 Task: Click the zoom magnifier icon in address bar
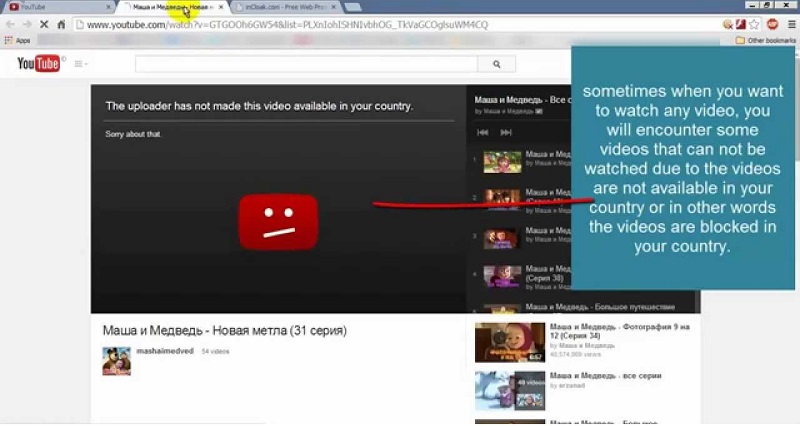pyautogui.click(x=728, y=24)
